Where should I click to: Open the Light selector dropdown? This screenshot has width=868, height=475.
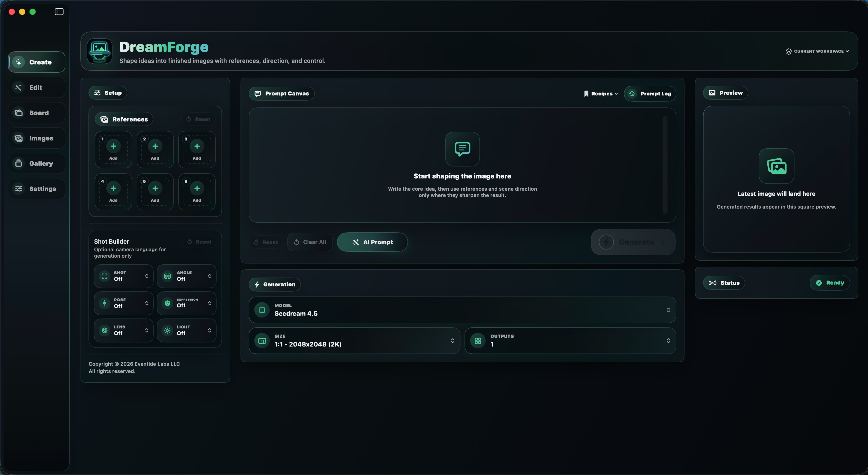coord(186,330)
